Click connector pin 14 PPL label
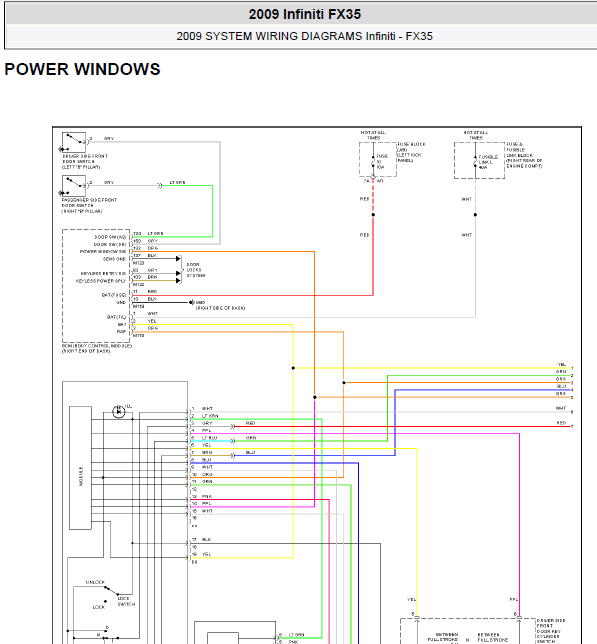 pyautogui.click(x=207, y=503)
